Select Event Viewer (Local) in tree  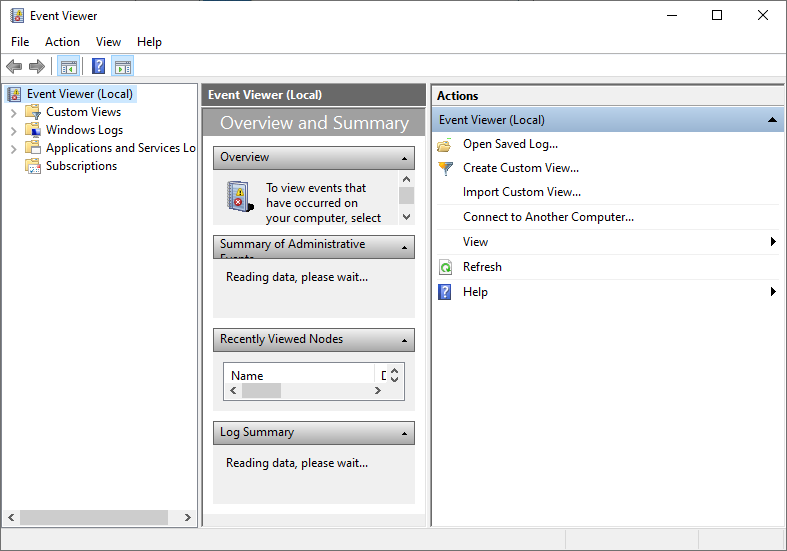80,94
